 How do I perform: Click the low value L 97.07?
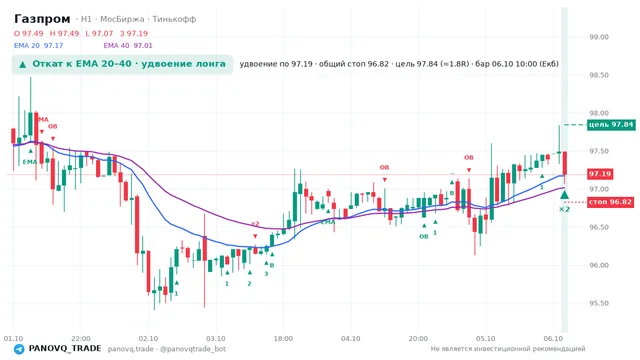click(99, 33)
